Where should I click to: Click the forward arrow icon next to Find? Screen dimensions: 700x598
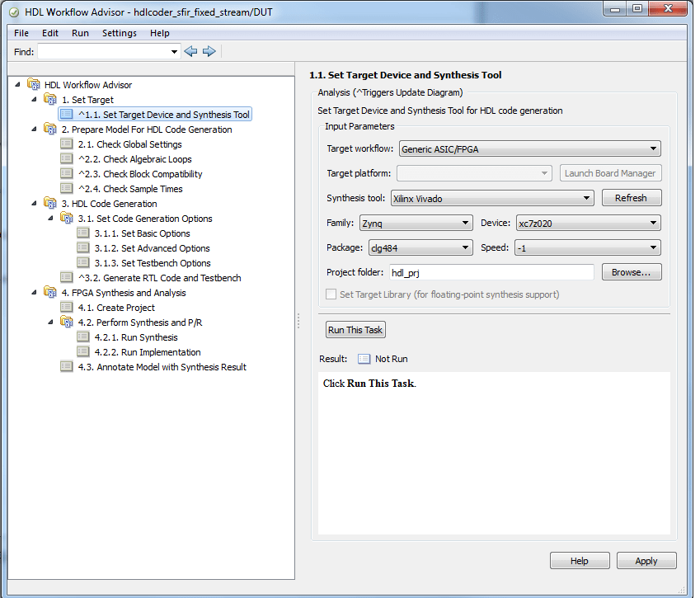(x=209, y=51)
